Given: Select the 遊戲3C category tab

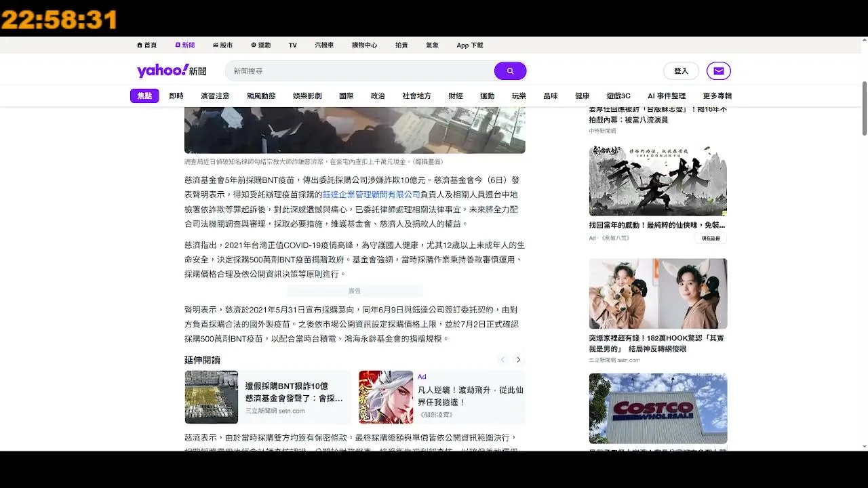Looking at the screenshot, I should (618, 96).
